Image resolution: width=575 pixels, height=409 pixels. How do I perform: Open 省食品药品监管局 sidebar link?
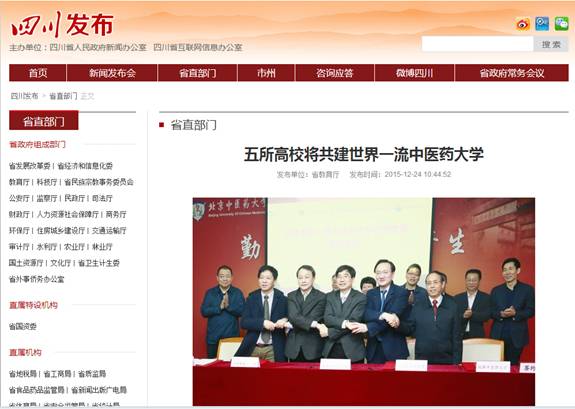(x=36, y=390)
